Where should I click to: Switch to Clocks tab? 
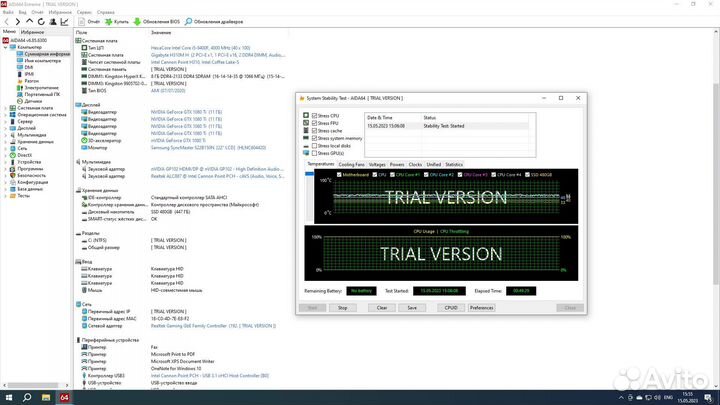click(415, 164)
